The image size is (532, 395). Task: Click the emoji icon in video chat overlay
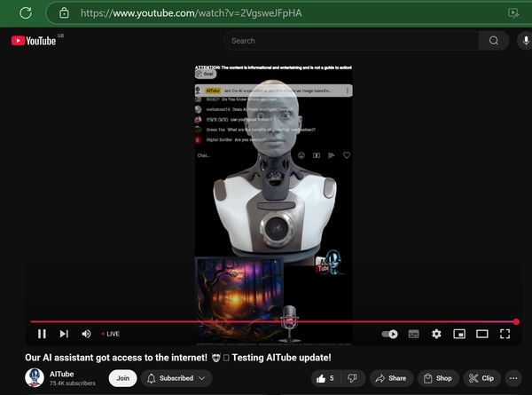(301, 155)
